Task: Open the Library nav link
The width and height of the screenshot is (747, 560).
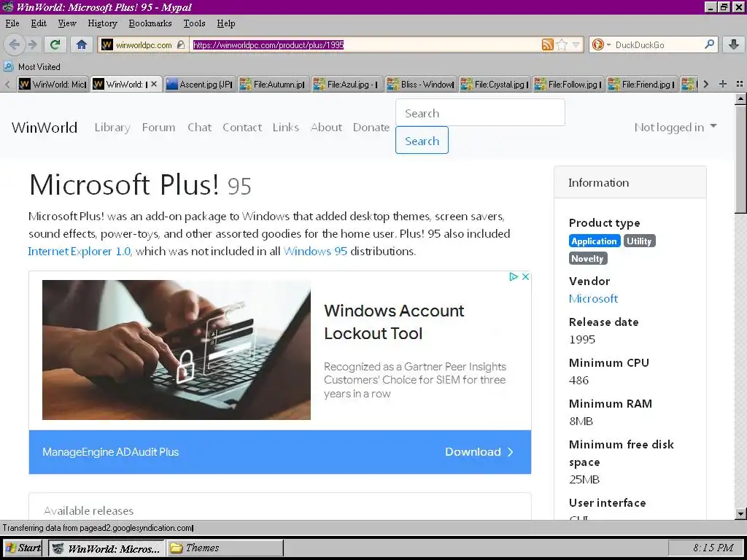Action: [112, 127]
